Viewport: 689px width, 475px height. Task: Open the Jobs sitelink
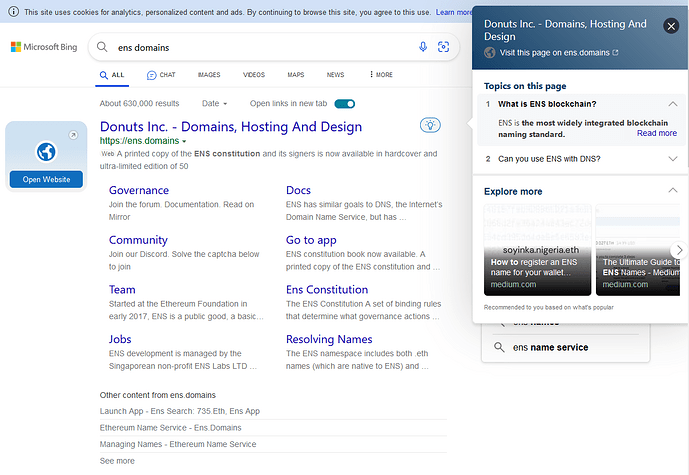[x=120, y=339]
